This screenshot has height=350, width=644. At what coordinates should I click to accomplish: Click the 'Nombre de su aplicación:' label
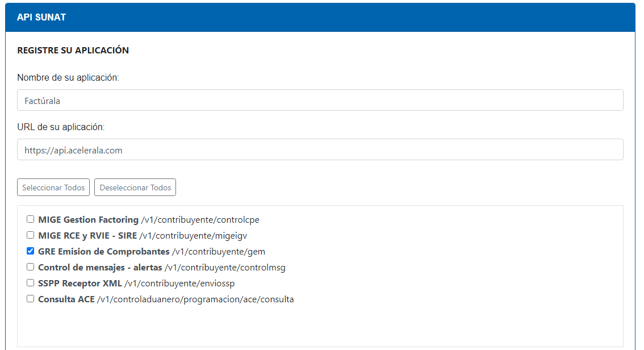[68, 78]
